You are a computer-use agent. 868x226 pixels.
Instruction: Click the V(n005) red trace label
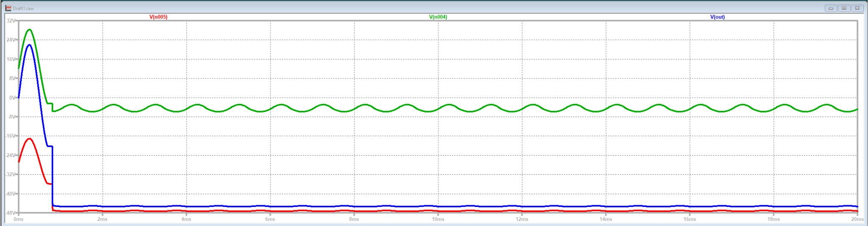coord(158,17)
